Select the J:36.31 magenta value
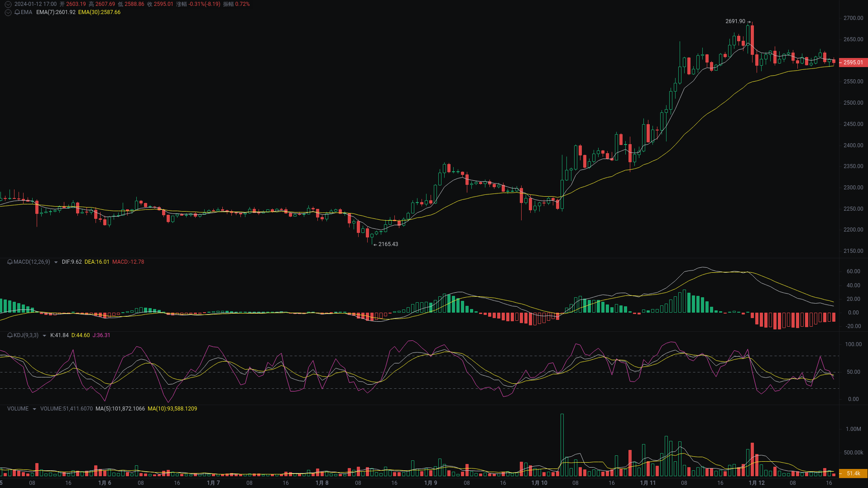The width and height of the screenshot is (868, 488). coord(101,335)
